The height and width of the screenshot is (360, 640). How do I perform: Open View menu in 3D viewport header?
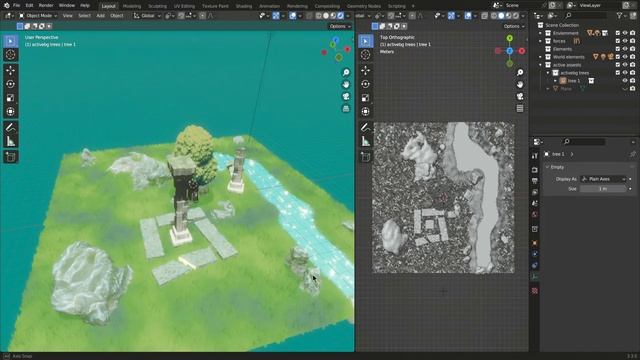[67, 16]
